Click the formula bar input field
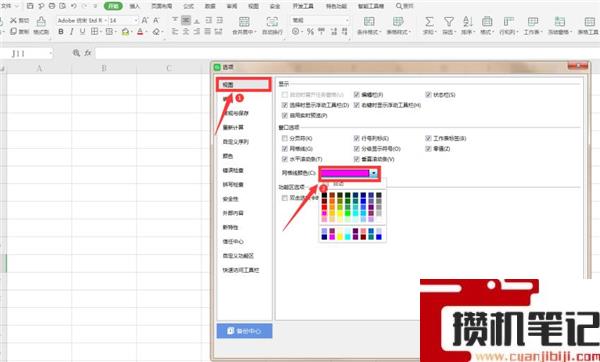600x362 pixels. 346,53
